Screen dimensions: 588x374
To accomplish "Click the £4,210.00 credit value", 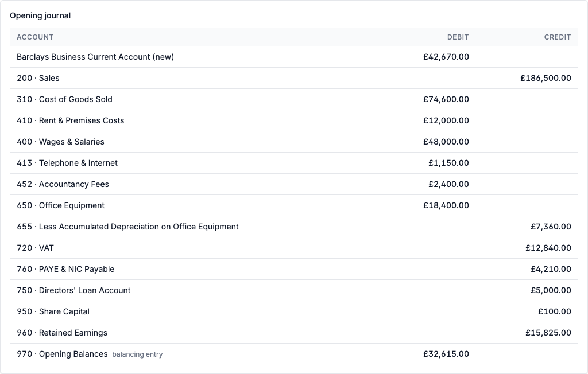I will 551,269.
